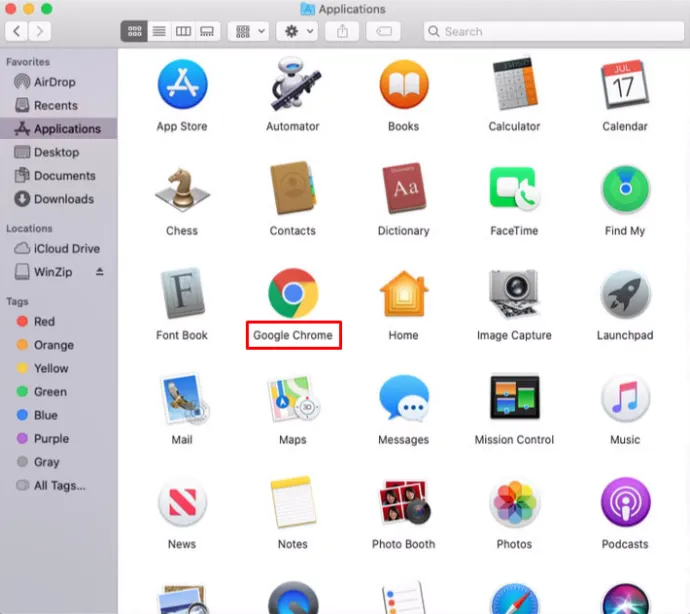This screenshot has height=614, width=690.
Task: Go back with the left arrow button
Action: (x=17, y=31)
